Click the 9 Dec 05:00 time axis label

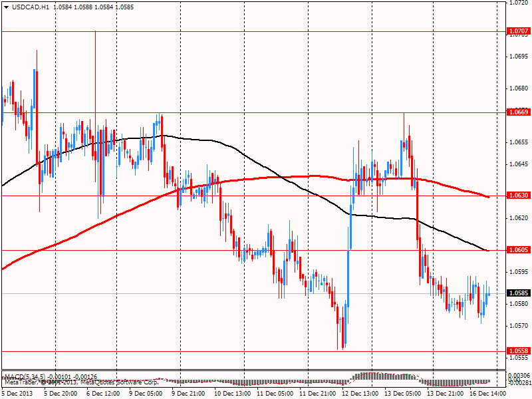146,393
